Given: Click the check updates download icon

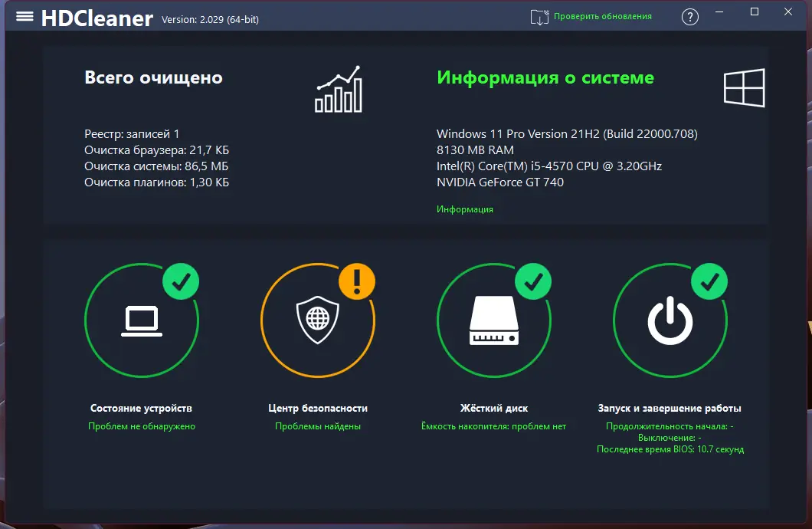Looking at the screenshot, I should [x=539, y=17].
